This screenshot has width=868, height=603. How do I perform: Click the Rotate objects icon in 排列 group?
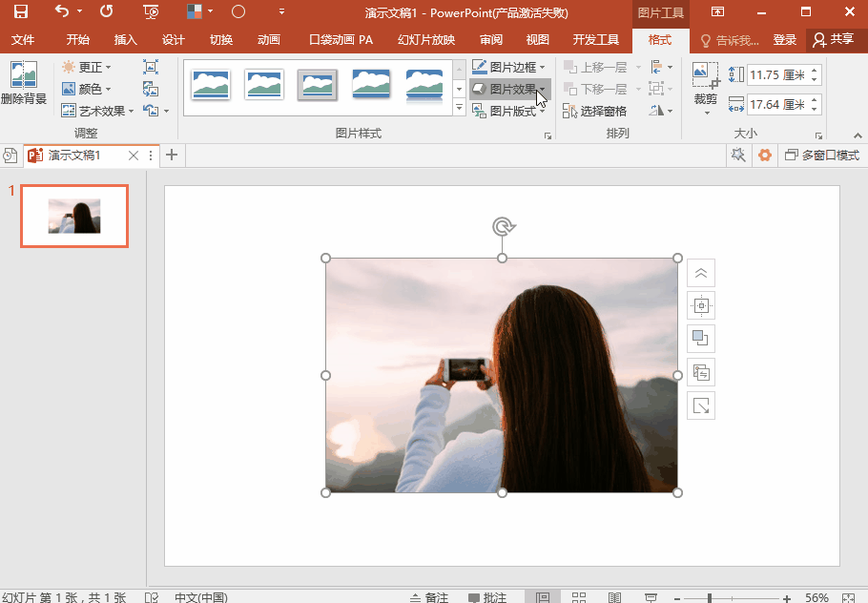(x=657, y=111)
